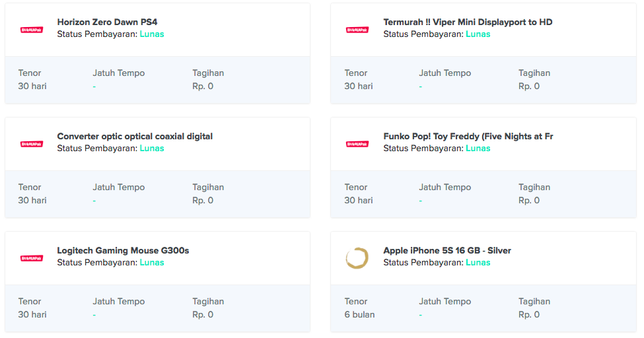
Task: Click the 6 bulan tenor value
Action: (x=359, y=315)
